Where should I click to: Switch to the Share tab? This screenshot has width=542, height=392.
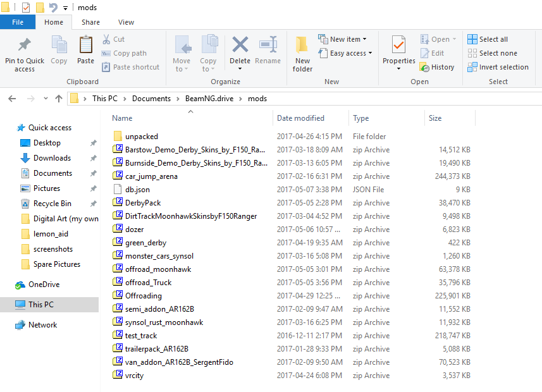[90, 22]
